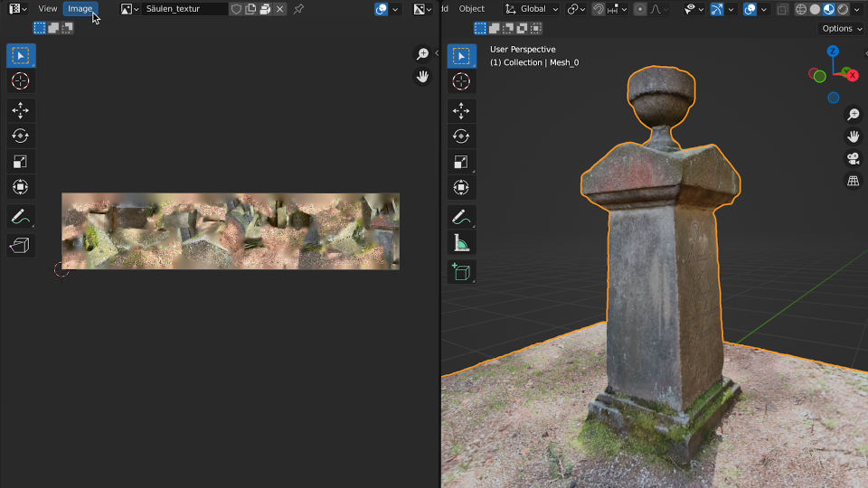Screen dimensions: 868x488
Task: Open the View menu in the image editor
Action: pyautogui.click(x=48, y=9)
